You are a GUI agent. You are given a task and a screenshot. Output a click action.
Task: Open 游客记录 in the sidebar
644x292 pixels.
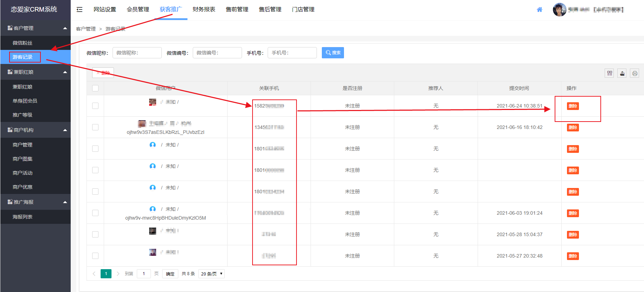tap(23, 57)
